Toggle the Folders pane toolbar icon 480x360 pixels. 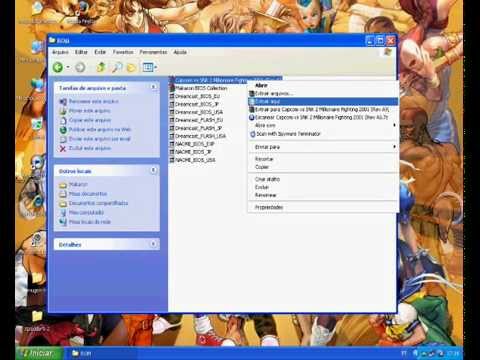132,68
